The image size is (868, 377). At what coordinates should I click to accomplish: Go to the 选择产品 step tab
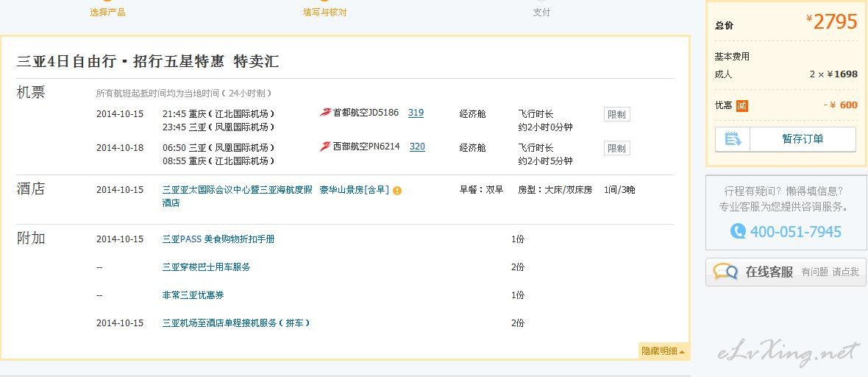(107, 12)
